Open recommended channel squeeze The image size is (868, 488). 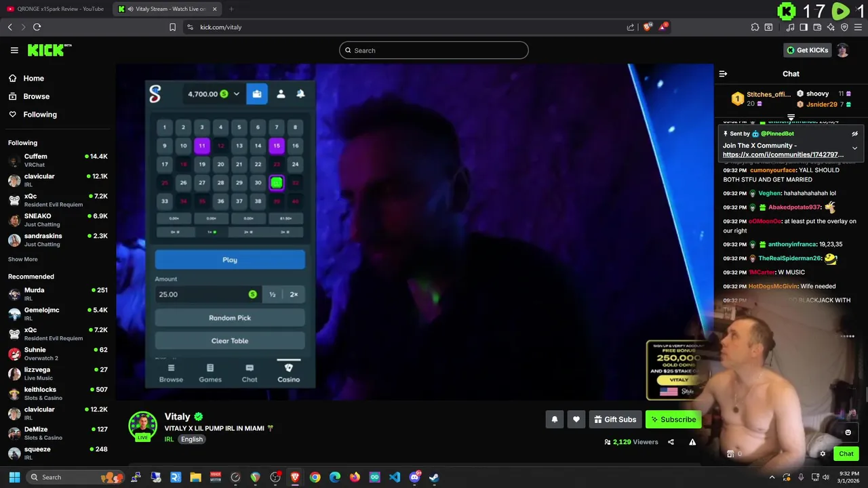point(58,453)
